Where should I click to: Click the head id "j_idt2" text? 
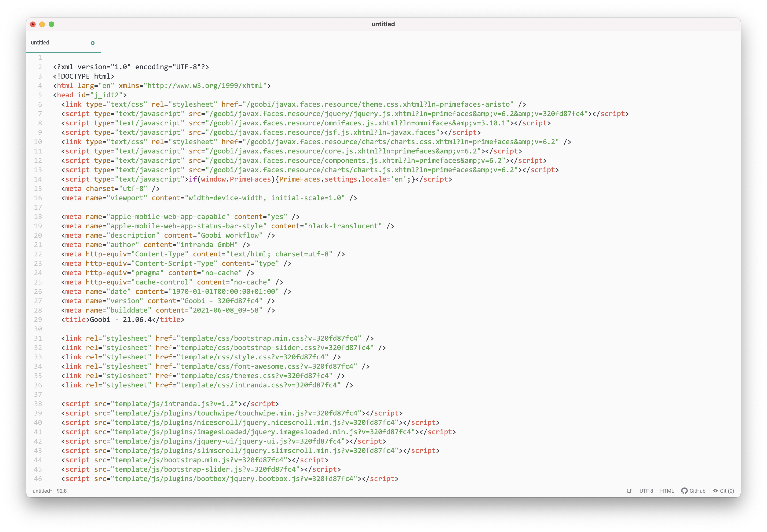106,95
